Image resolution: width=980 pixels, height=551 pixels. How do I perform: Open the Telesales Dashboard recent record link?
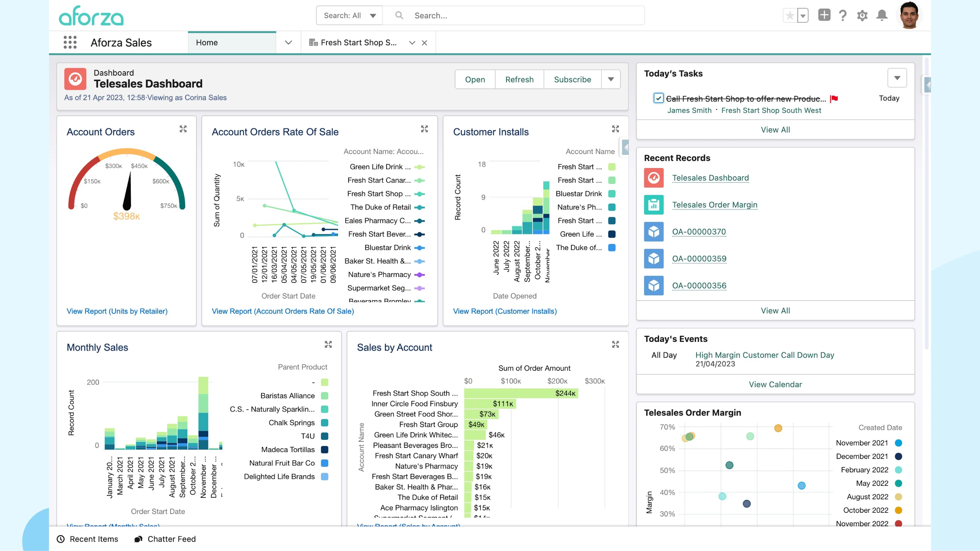click(x=710, y=178)
